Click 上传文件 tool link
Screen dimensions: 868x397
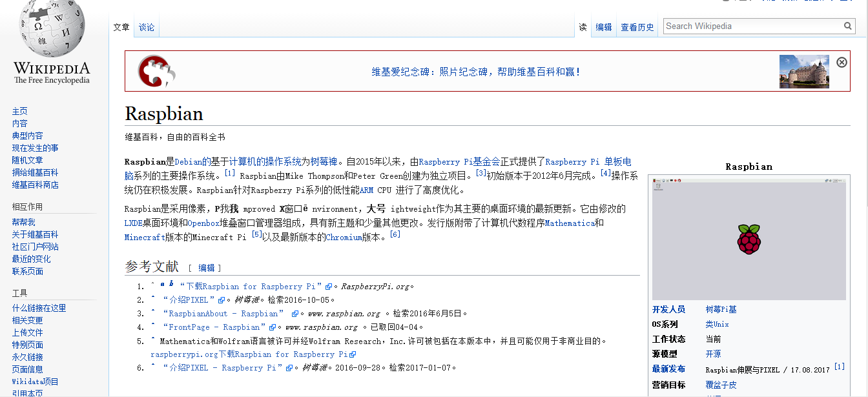[x=28, y=332]
